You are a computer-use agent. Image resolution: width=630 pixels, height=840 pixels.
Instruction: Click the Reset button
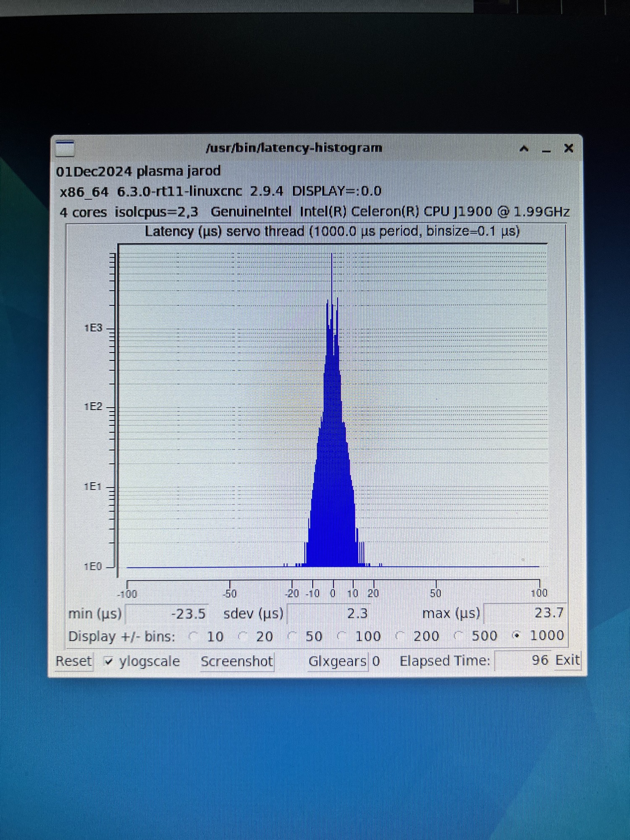[x=73, y=661]
